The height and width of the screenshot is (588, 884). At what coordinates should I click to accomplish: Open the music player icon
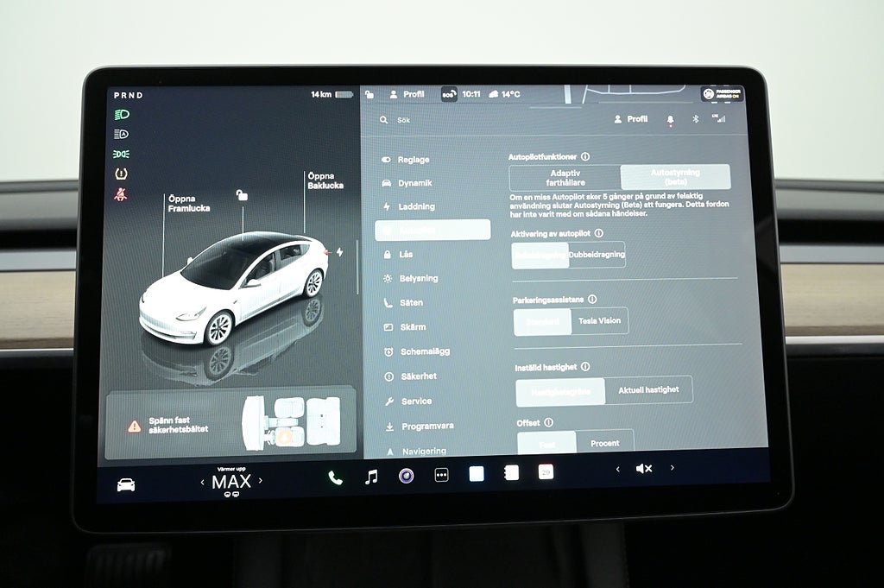pyautogui.click(x=371, y=477)
